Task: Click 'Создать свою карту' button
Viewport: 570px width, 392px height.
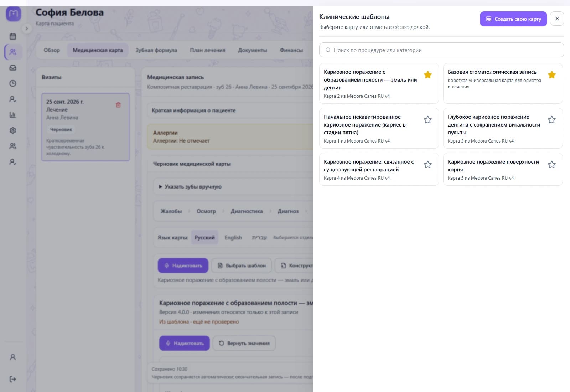Action: pyautogui.click(x=513, y=19)
